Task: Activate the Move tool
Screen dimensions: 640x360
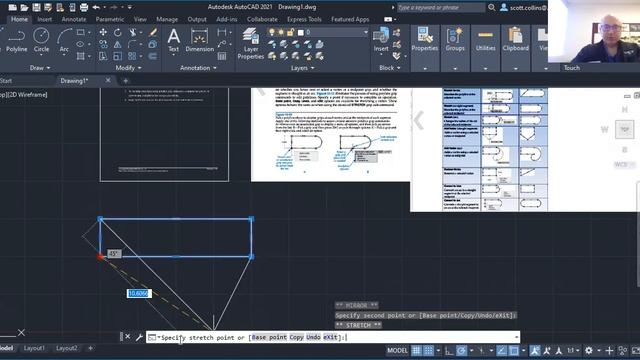Action: click(103, 32)
